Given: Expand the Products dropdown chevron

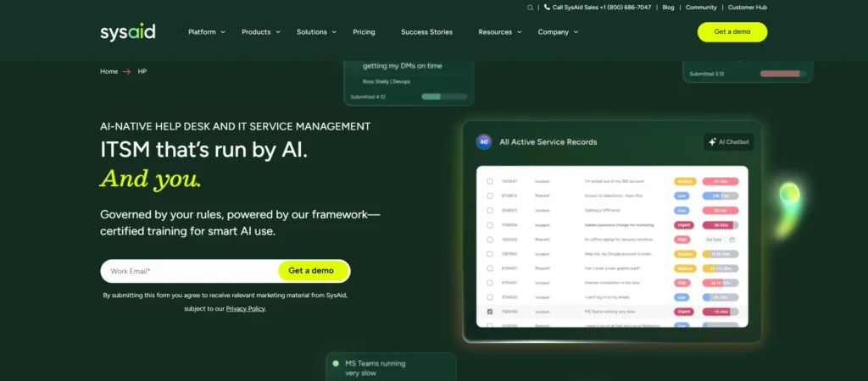Looking at the screenshot, I should [x=278, y=32].
